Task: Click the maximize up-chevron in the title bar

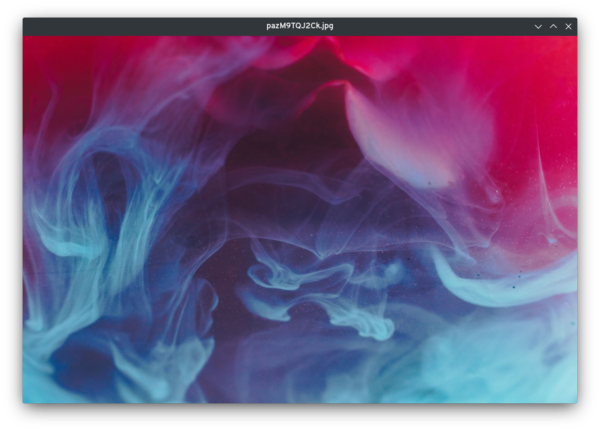Action: coord(553,26)
